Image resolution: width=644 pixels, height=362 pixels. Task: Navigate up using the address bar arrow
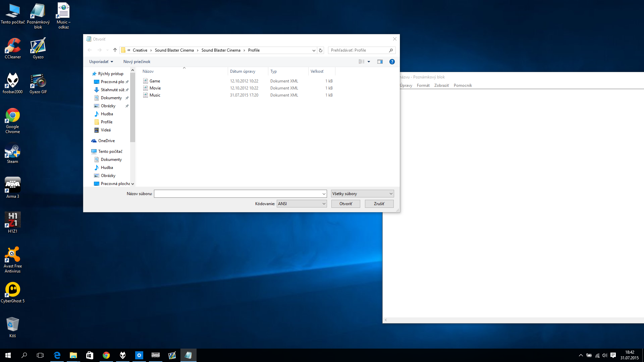(115, 50)
